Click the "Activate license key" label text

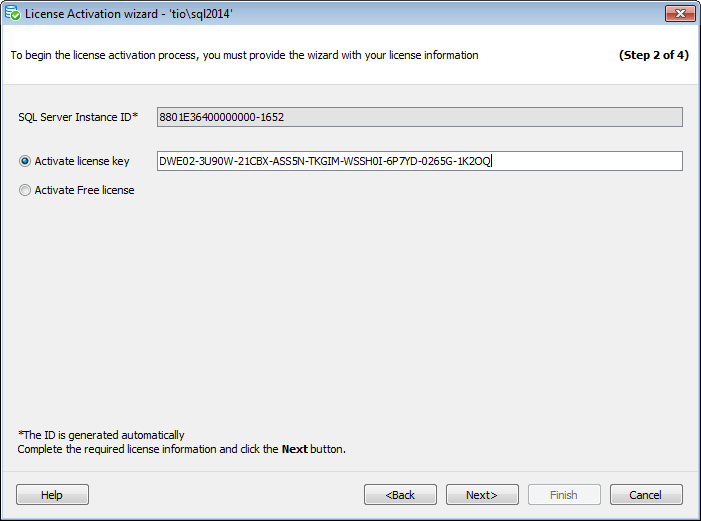[x=82, y=161]
